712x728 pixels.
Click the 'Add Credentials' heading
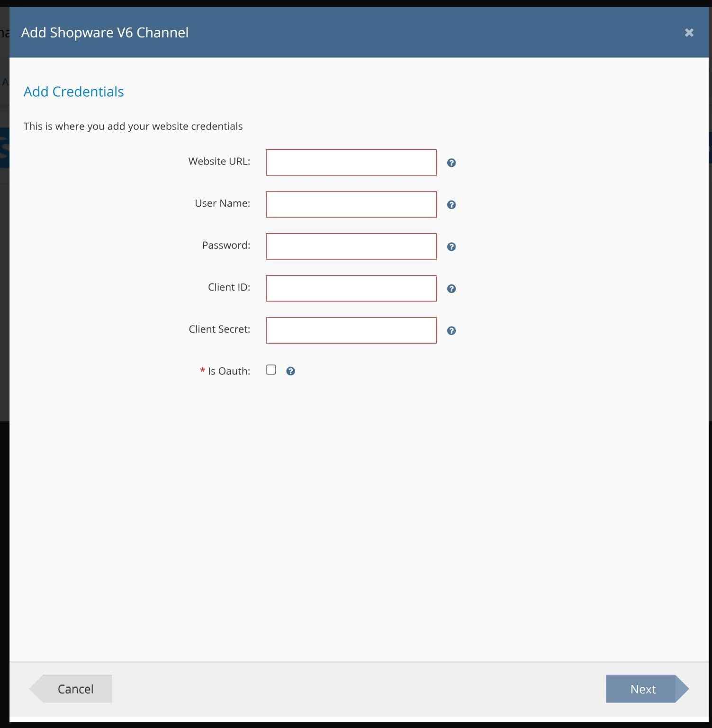[x=73, y=91]
